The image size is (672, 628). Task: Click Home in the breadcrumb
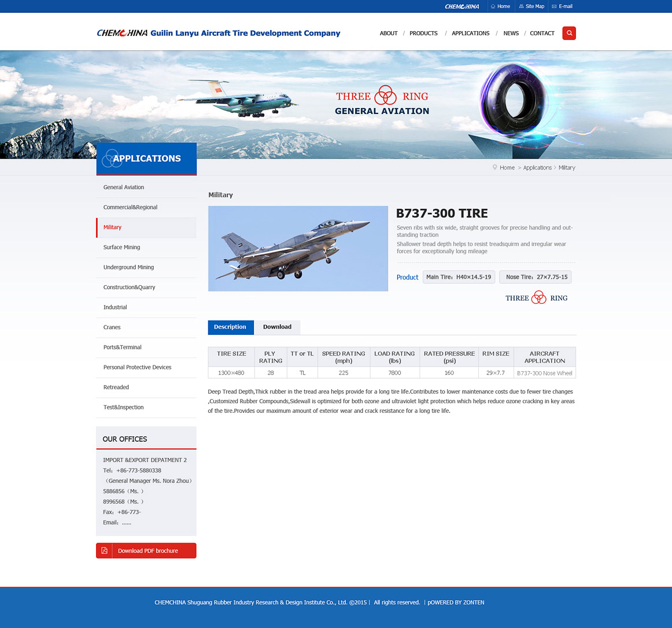tap(507, 168)
